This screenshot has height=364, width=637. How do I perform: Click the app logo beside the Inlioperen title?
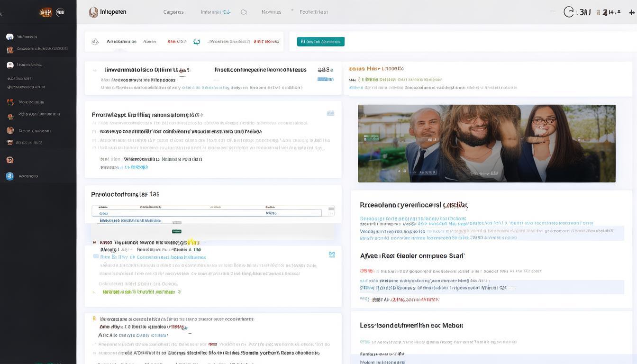(x=93, y=12)
